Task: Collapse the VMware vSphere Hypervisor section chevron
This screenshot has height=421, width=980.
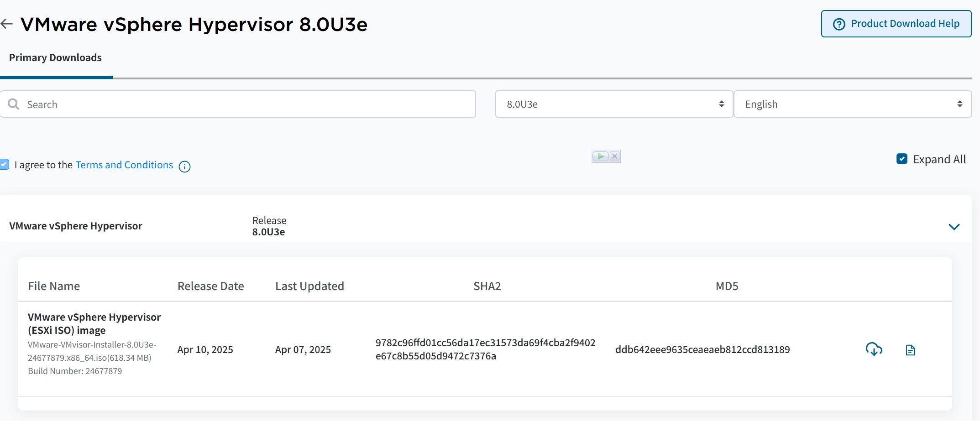Action: tap(954, 227)
